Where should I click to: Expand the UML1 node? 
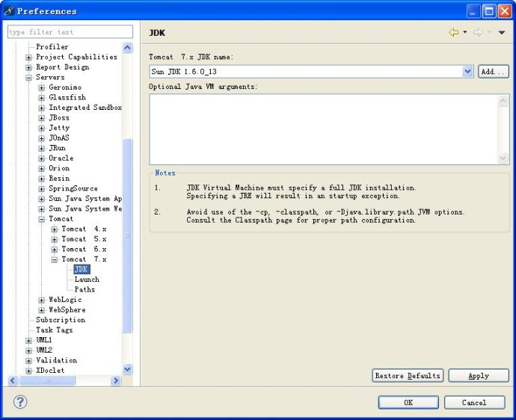point(29,341)
